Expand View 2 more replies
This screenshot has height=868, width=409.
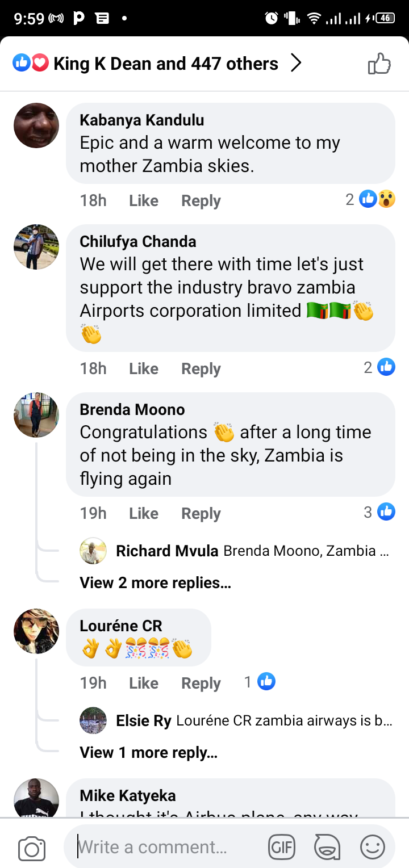[x=155, y=583]
